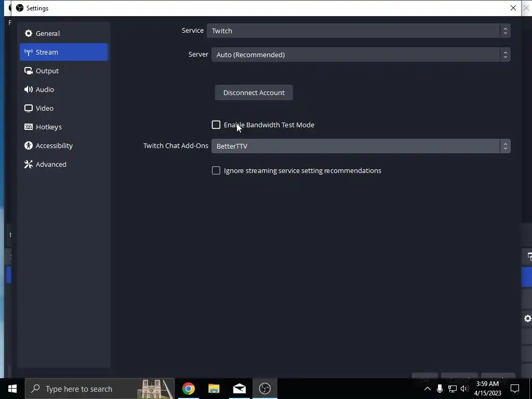This screenshot has height=399, width=532.
Task: Tick Ignore streaming service setting recommendations
Action: [216, 170]
